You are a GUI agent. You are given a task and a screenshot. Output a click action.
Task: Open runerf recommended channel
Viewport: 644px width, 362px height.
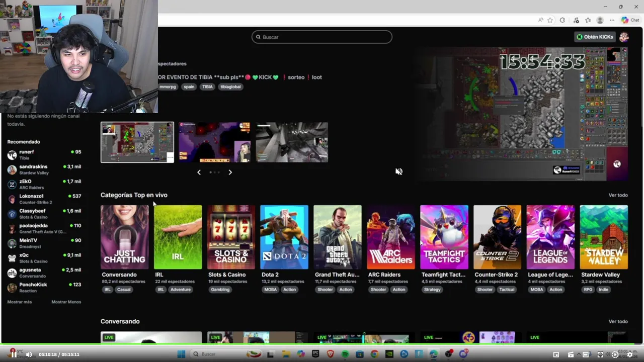(44, 155)
